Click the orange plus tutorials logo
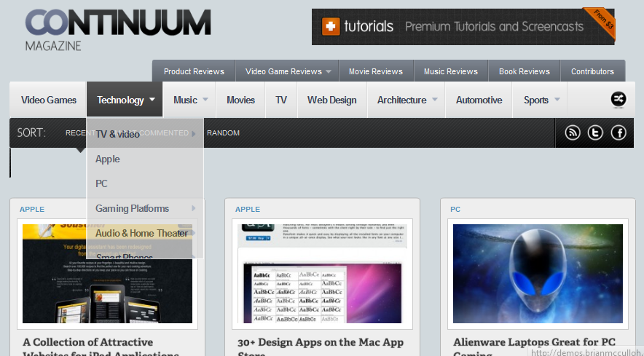 331,27
